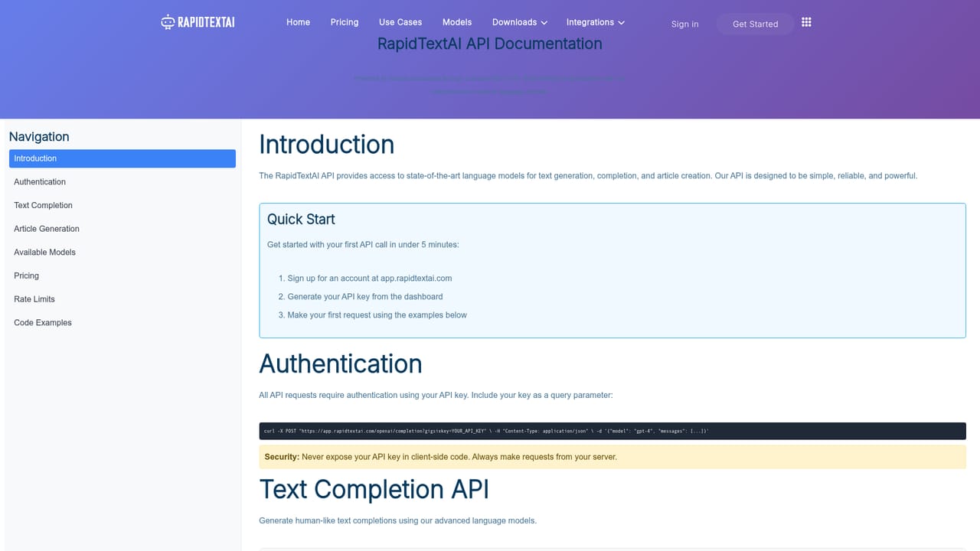Screen dimensions: 980x551
Task: Open Available Models in the sidebar
Action: (122, 253)
